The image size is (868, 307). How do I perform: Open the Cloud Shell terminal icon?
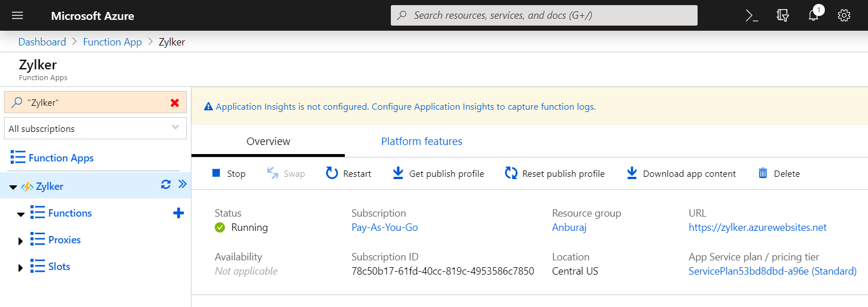pyautogui.click(x=752, y=16)
